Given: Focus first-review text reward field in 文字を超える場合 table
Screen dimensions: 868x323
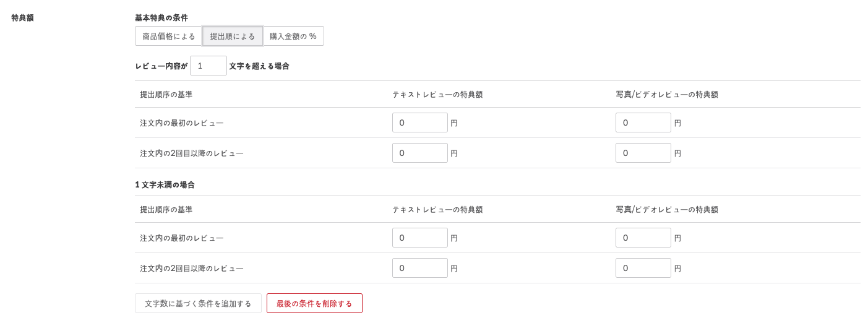Looking at the screenshot, I should tap(419, 123).
